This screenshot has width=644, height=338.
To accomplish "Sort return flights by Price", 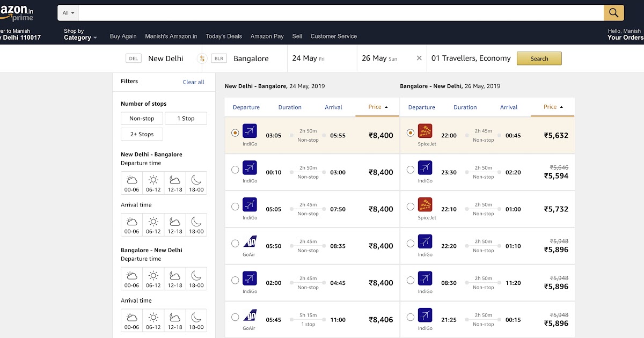I will click(x=553, y=107).
